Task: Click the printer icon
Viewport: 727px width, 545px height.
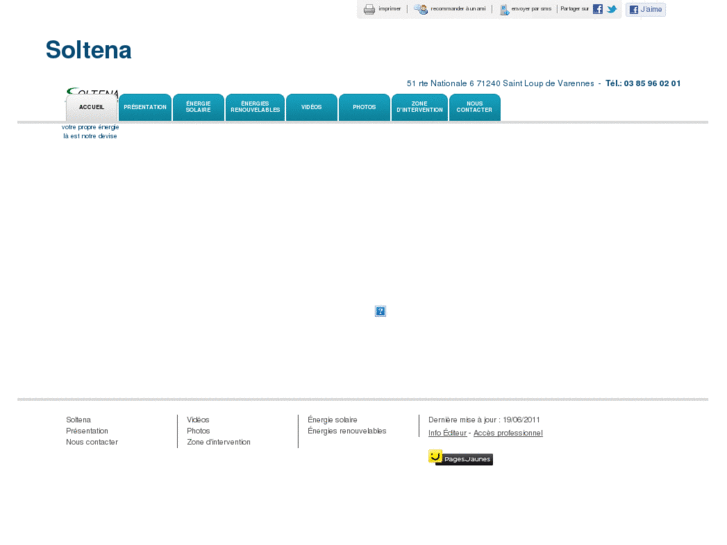Action: point(369,9)
